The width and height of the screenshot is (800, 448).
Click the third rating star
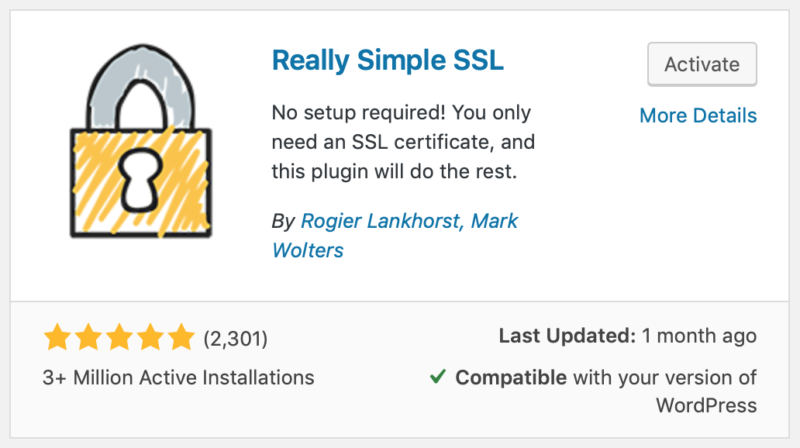119,338
